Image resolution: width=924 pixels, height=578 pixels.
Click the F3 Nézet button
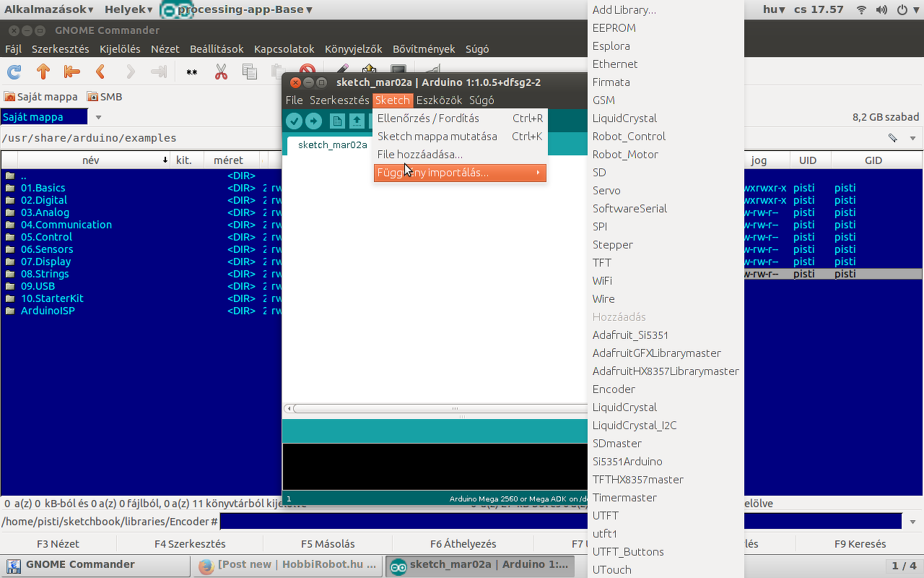tap(58, 544)
